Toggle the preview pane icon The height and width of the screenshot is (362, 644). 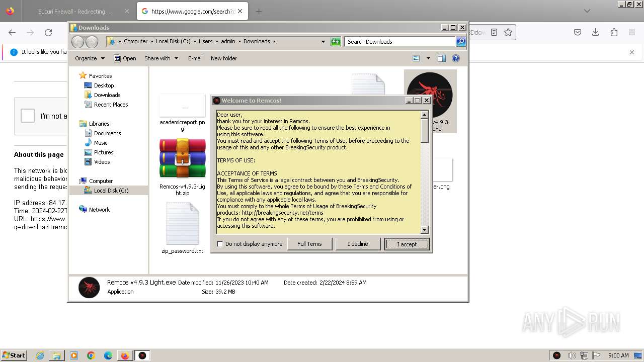point(442,58)
